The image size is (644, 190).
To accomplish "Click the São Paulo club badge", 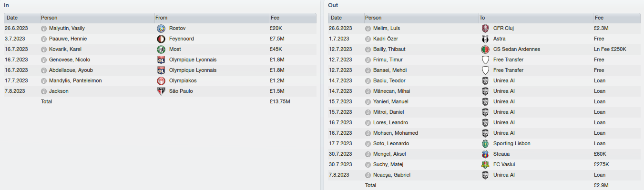I will [161, 91].
